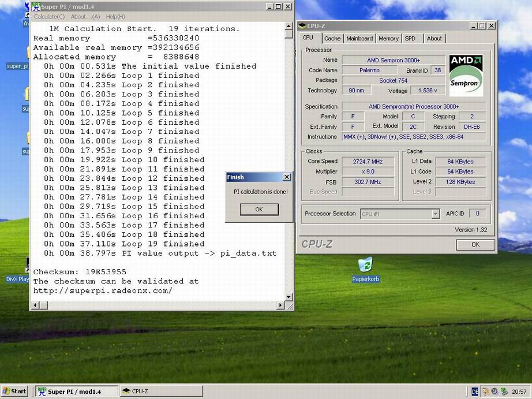Click the 'Loop 19 finished' line

(x=124, y=244)
